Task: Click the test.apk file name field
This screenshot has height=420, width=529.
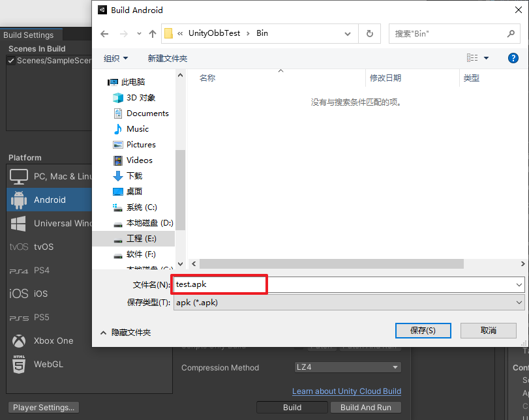Action: tap(219, 284)
